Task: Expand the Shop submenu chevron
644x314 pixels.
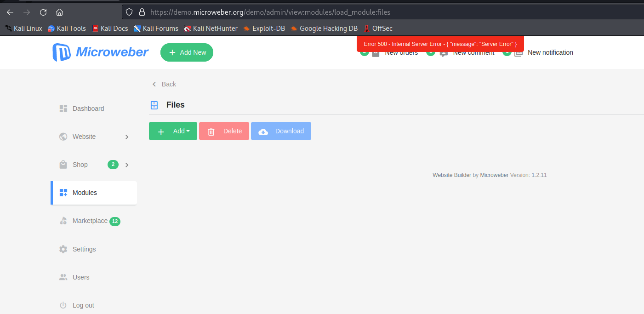Action: click(x=127, y=165)
